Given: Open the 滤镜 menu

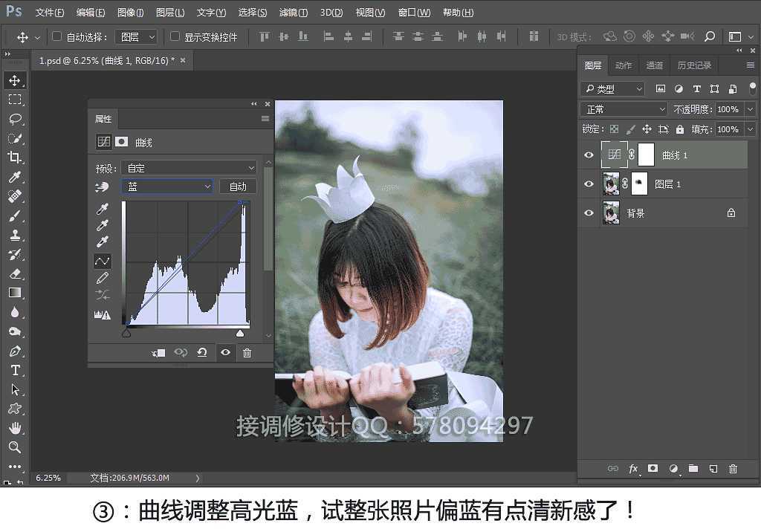Looking at the screenshot, I should pos(294,12).
